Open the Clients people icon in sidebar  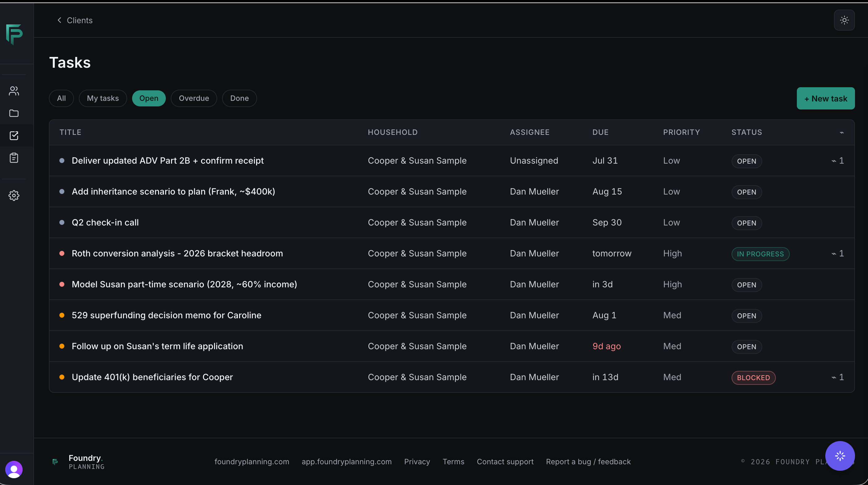(14, 91)
